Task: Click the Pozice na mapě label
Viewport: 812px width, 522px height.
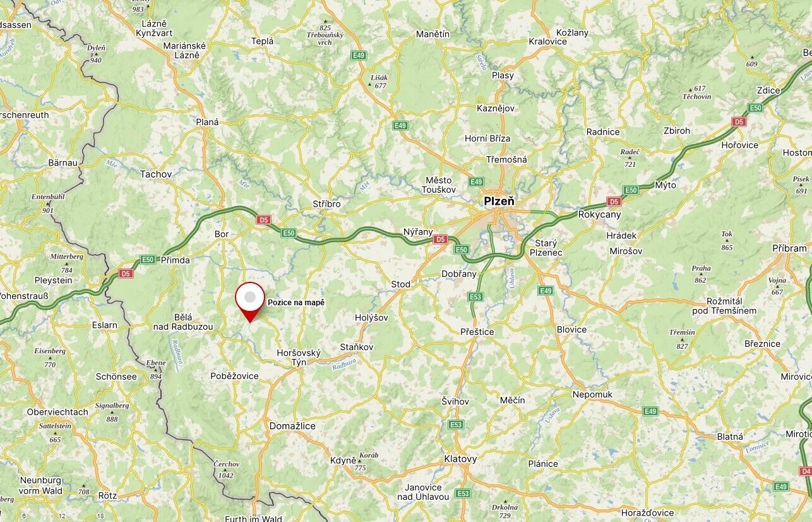Action: 296,303
